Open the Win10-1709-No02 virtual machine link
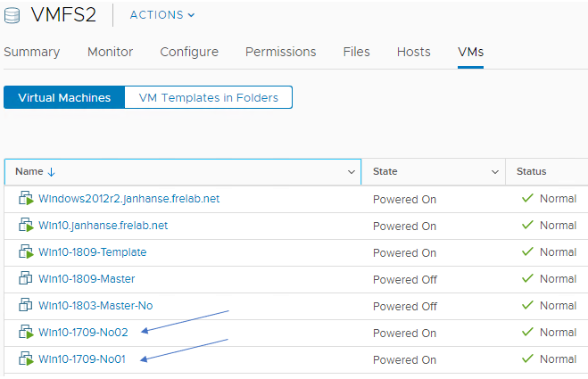The height and width of the screenshot is (379, 588). click(83, 333)
